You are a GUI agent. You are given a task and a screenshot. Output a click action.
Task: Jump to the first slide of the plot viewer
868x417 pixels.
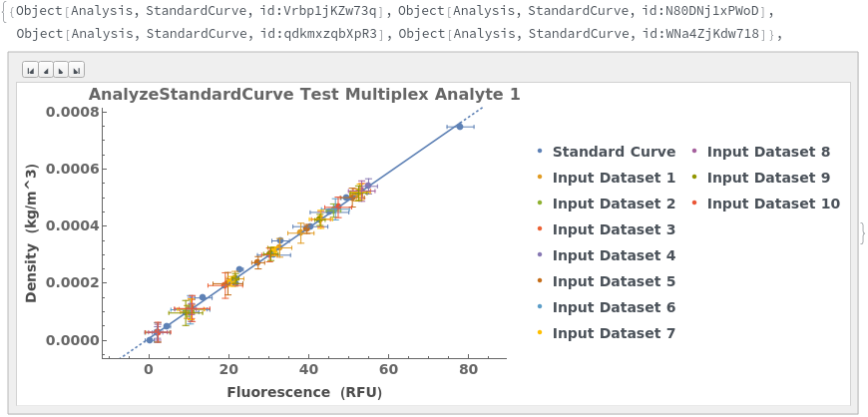[x=31, y=70]
